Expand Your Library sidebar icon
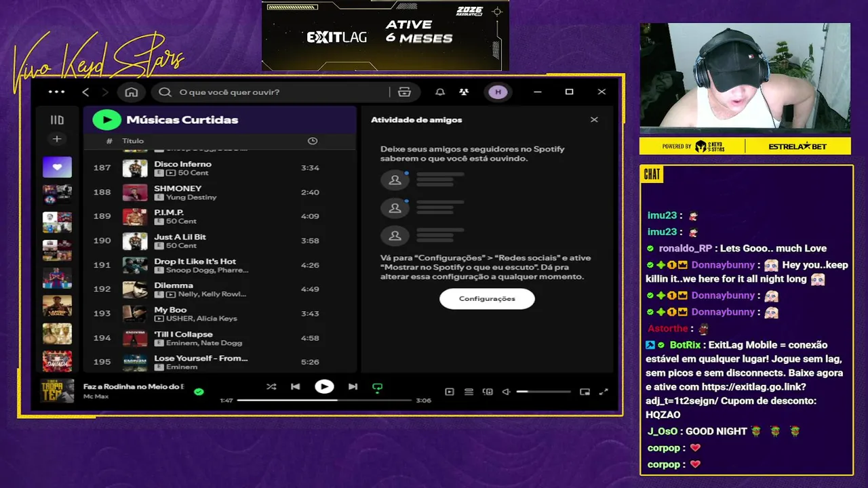This screenshot has height=488, width=868. tap(57, 120)
